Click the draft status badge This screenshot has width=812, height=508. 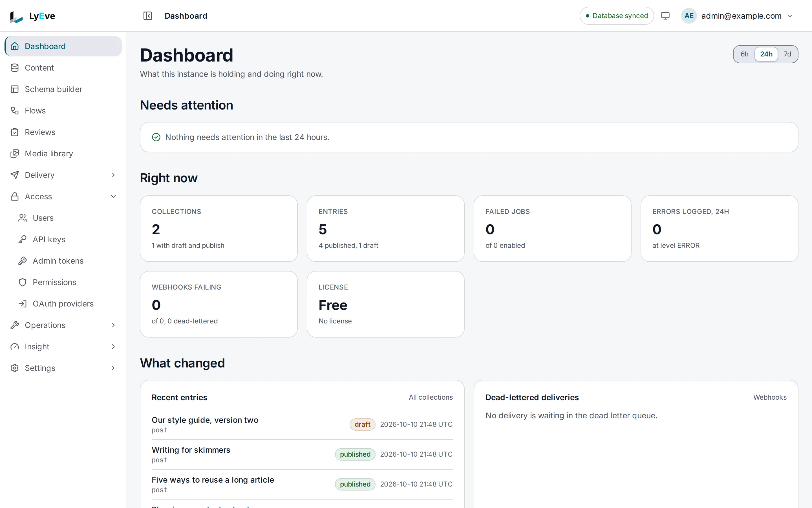(x=362, y=424)
